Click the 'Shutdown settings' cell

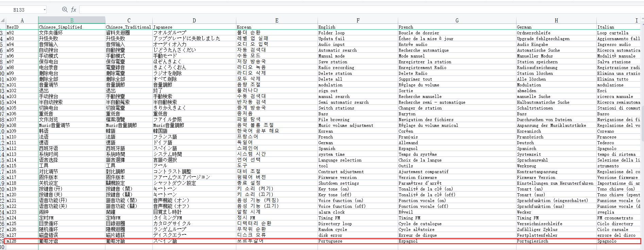[x=358, y=183]
